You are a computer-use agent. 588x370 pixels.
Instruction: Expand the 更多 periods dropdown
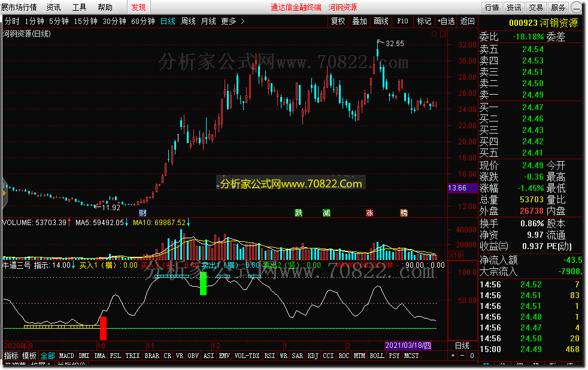(x=232, y=22)
